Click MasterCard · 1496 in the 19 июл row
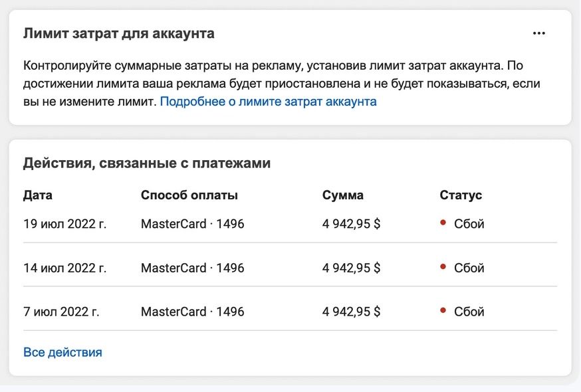The width and height of the screenshot is (581, 392). click(192, 224)
